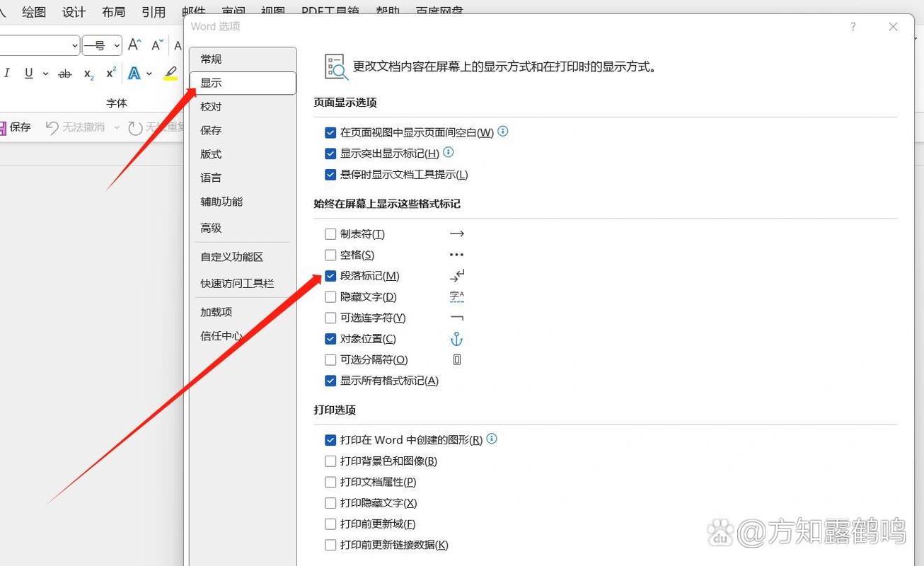Select 语言 category in Word options
The height and width of the screenshot is (566, 924).
coord(243,178)
